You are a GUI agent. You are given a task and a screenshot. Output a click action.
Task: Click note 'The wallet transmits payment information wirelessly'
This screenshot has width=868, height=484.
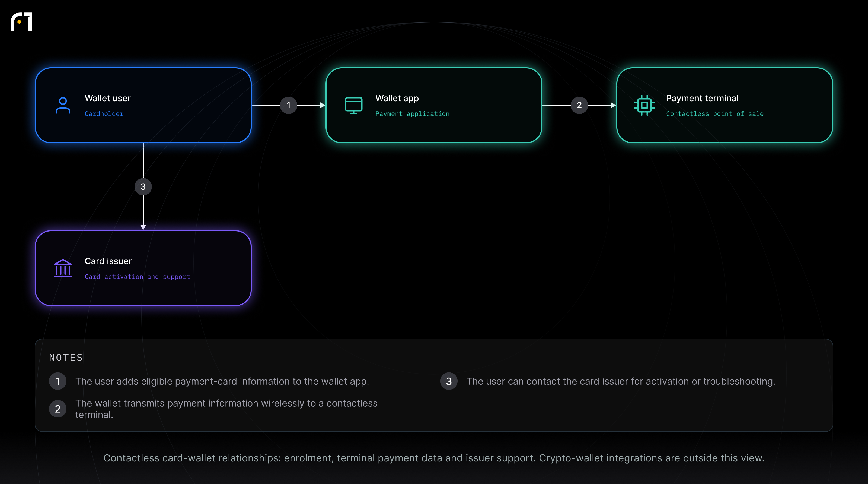click(226, 409)
